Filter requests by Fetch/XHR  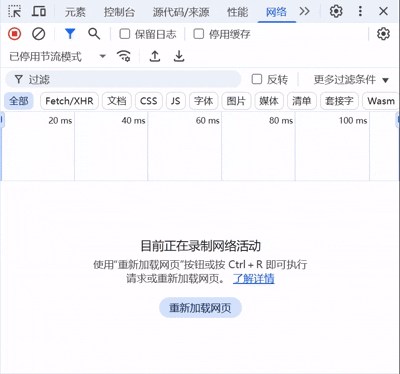click(69, 101)
